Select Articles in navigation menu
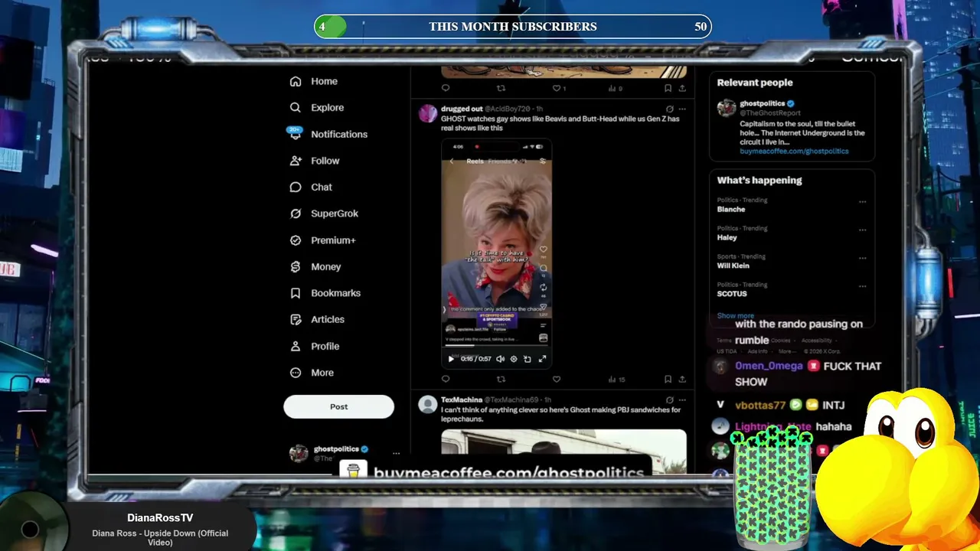The image size is (980, 551). click(x=328, y=320)
